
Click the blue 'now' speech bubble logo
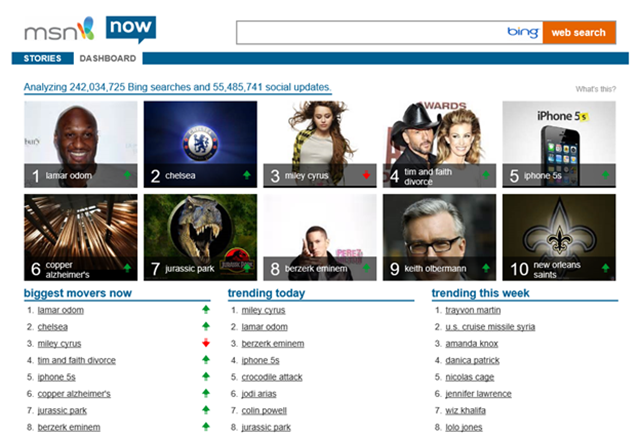point(131,29)
